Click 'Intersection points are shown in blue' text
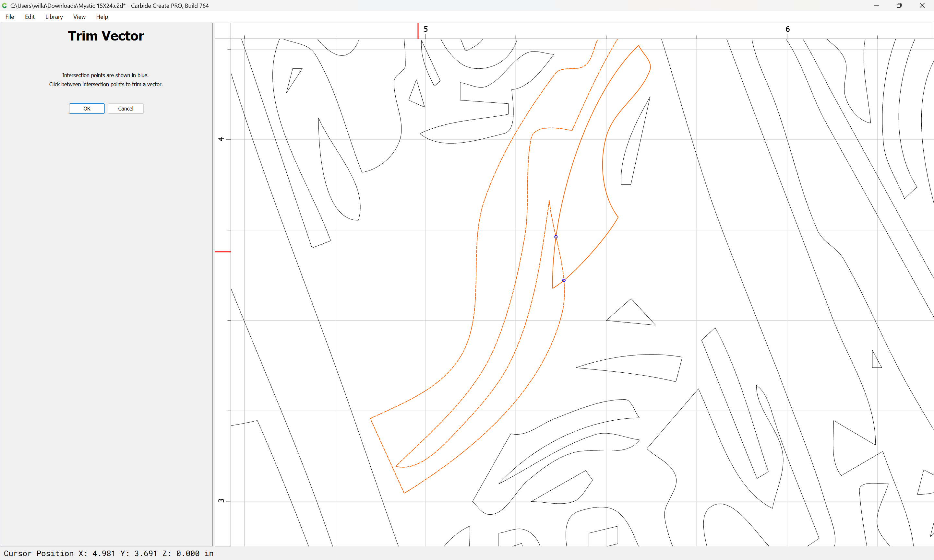Image resolution: width=934 pixels, height=560 pixels. pyautogui.click(x=105, y=75)
